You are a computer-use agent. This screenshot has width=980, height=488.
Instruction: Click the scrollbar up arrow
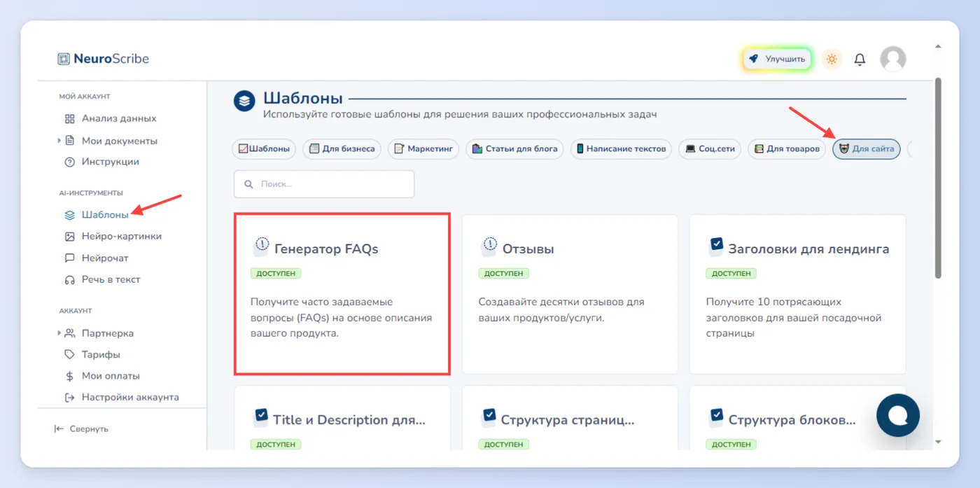click(x=938, y=47)
